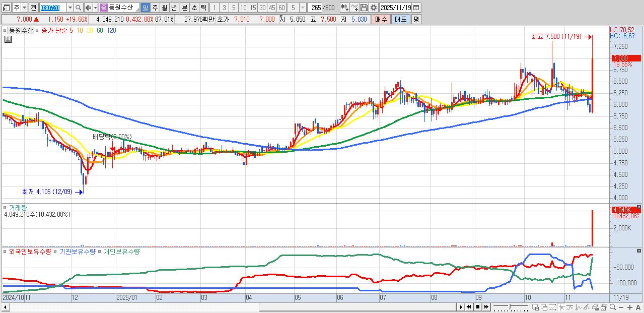Open the interval dropdown next to 5

tap(303, 8)
